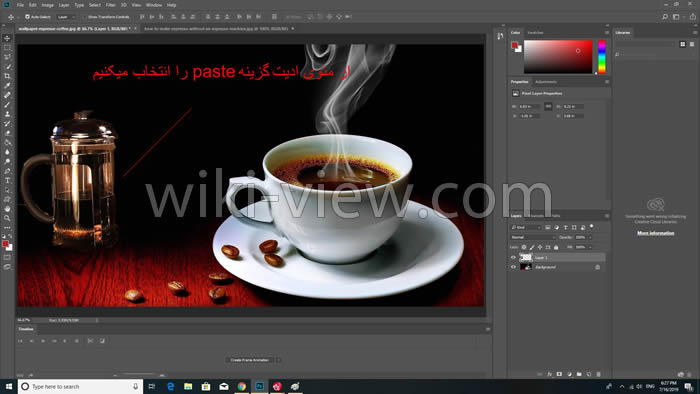
Task: Select the Crop tool
Action: pos(7,76)
